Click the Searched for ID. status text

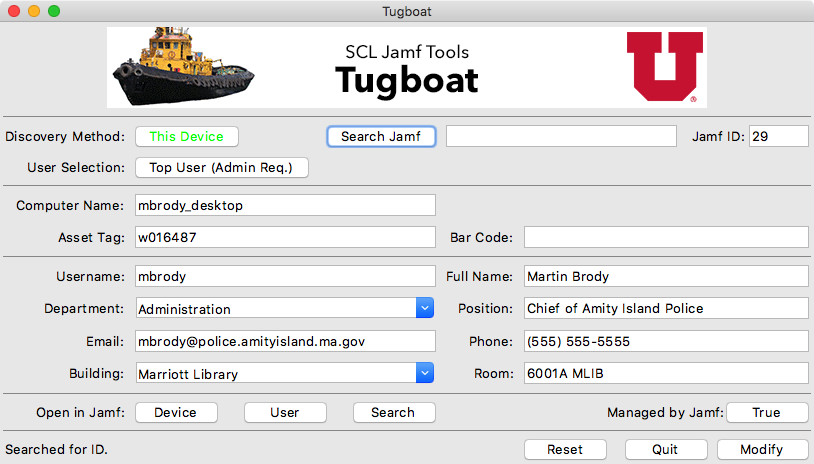pos(57,449)
